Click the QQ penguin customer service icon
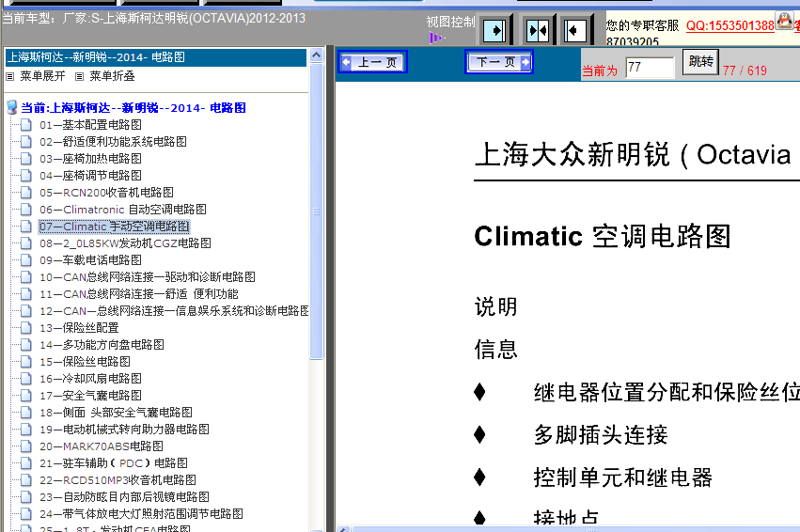The image size is (800, 532). (x=783, y=21)
